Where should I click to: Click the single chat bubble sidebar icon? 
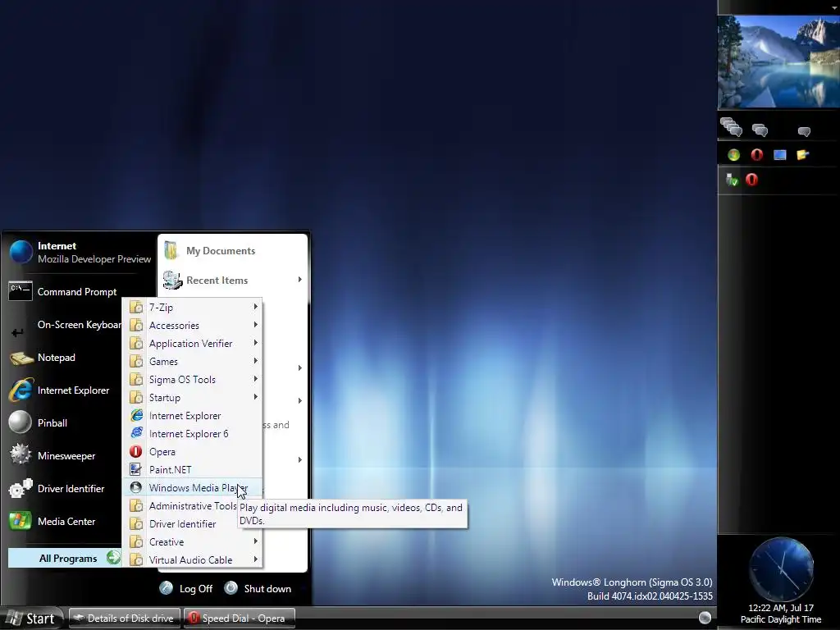(x=804, y=131)
